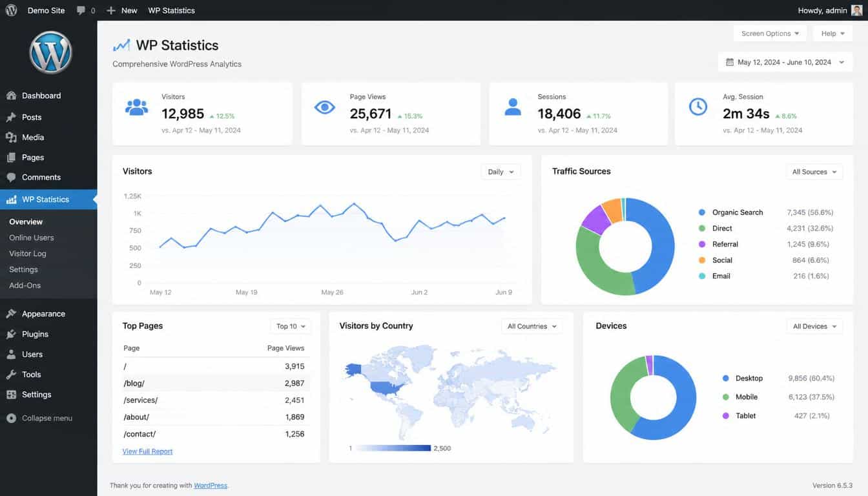Click the Appearance paintbrush icon
Image resolution: width=868 pixels, height=496 pixels.
pyautogui.click(x=11, y=314)
